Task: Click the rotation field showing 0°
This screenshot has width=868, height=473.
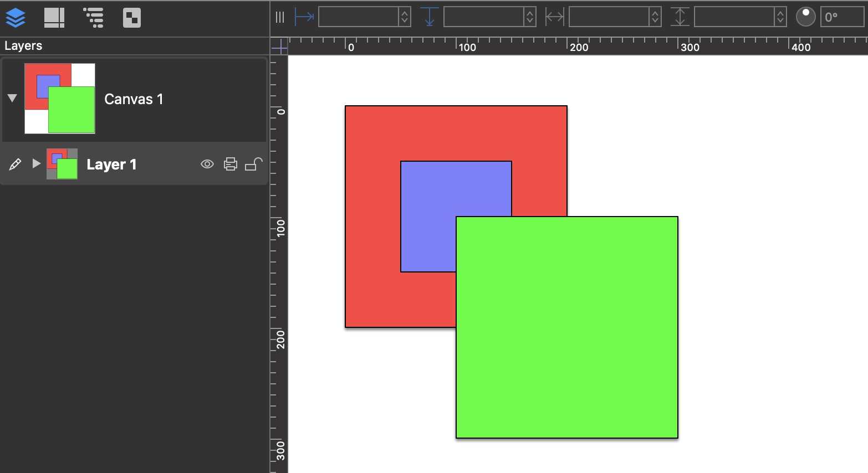Action: [842, 17]
